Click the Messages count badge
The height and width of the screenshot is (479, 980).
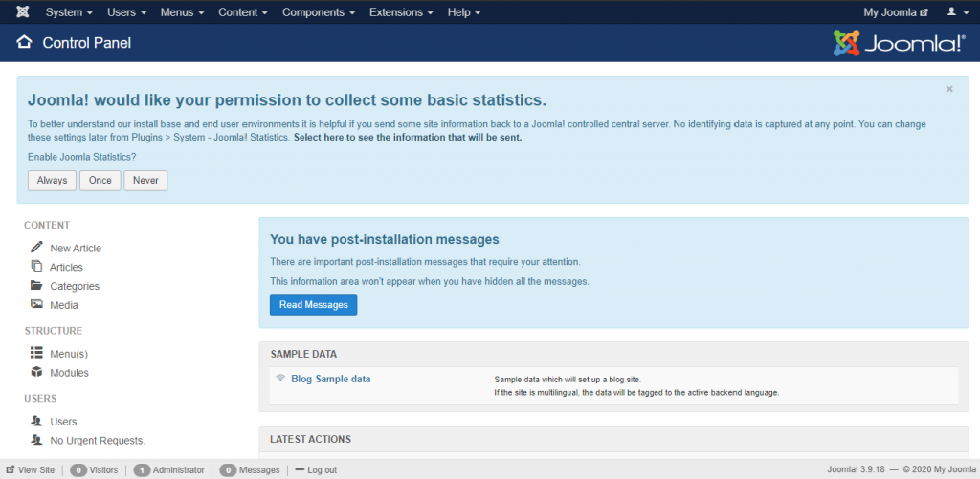pyautogui.click(x=228, y=469)
